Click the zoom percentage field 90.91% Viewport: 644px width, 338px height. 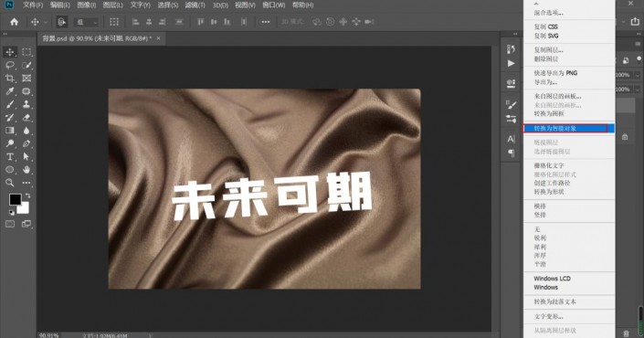pos(49,335)
